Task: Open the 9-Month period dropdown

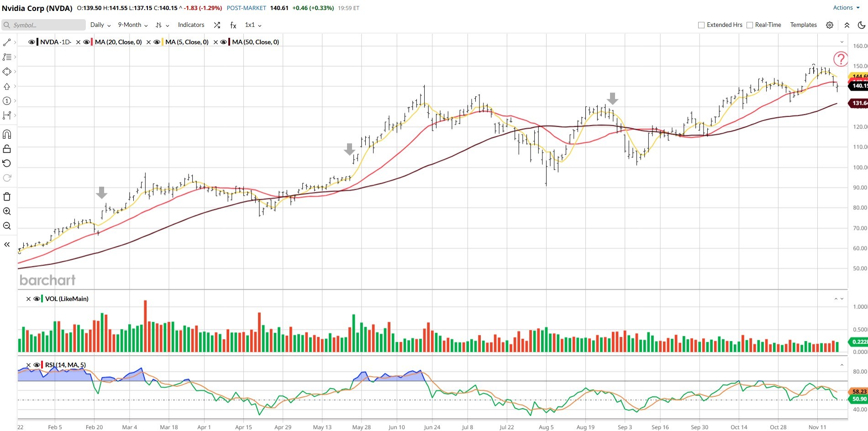Action: click(132, 25)
